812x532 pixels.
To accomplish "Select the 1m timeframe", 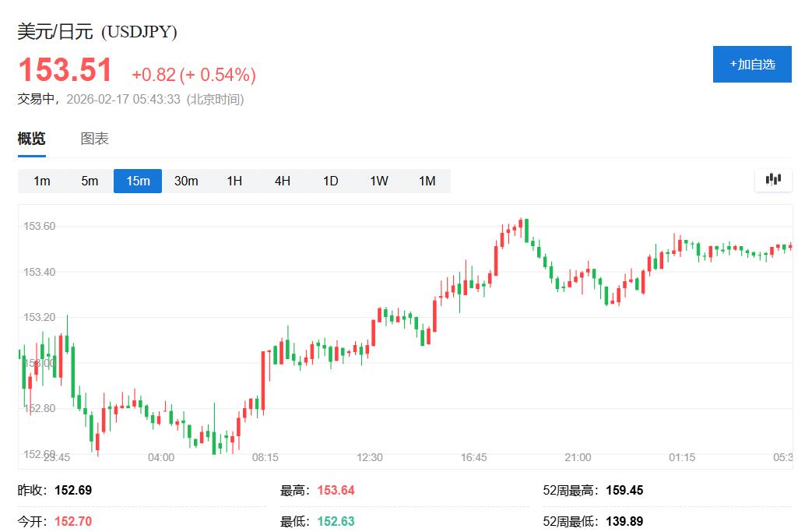I will click(40, 180).
